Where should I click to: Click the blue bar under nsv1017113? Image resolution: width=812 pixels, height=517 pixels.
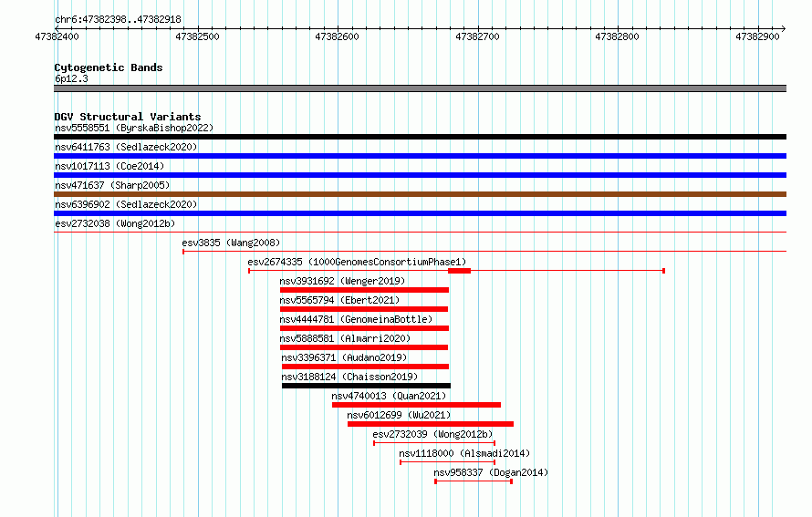(x=420, y=175)
